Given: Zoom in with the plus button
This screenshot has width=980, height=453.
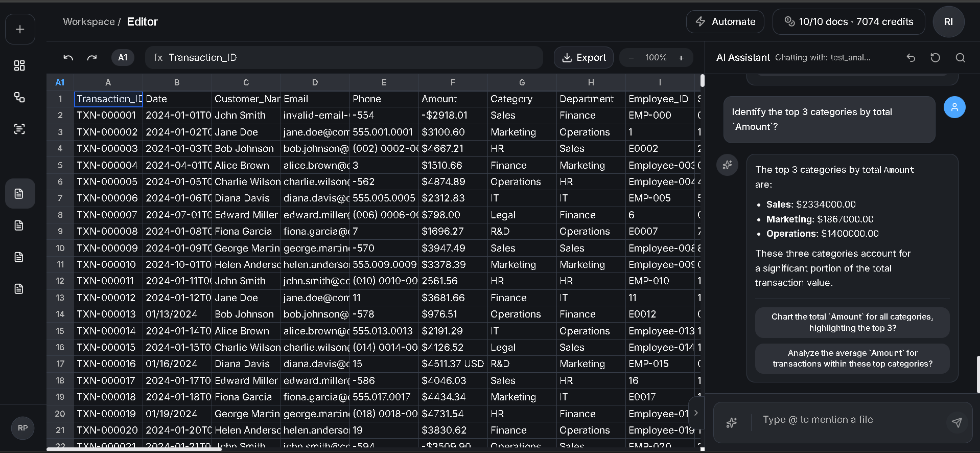Looking at the screenshot, I should click(681, 58).
